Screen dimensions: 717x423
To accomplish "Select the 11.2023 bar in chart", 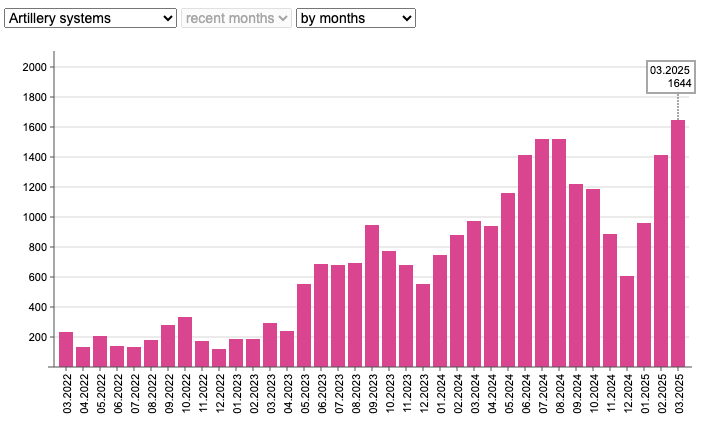I will (x=406, y=316).
